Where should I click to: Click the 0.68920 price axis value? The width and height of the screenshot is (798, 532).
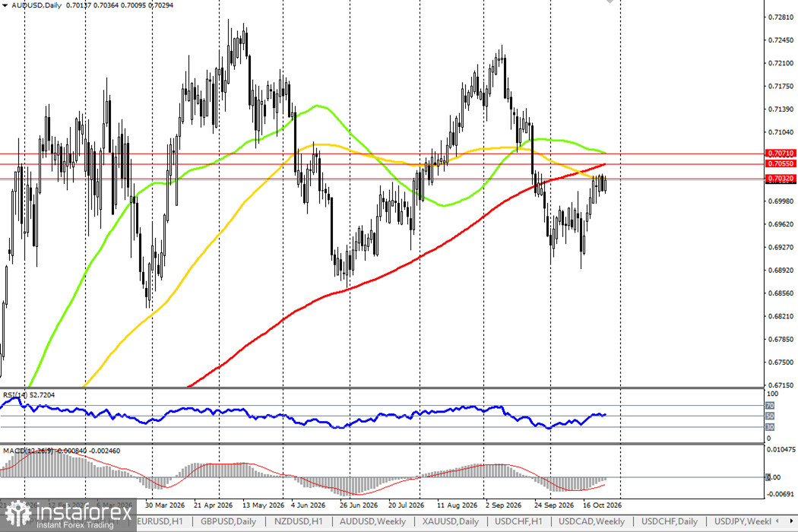(781, 271)
